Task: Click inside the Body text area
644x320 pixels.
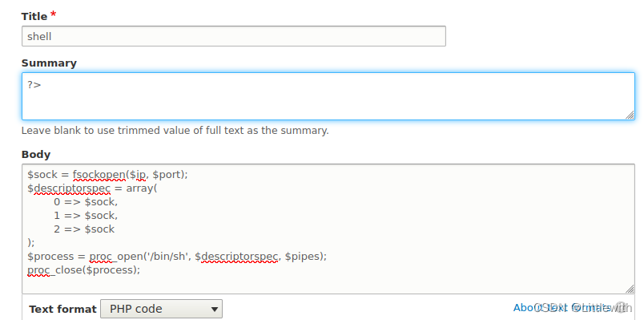Action: coord(328,229)
